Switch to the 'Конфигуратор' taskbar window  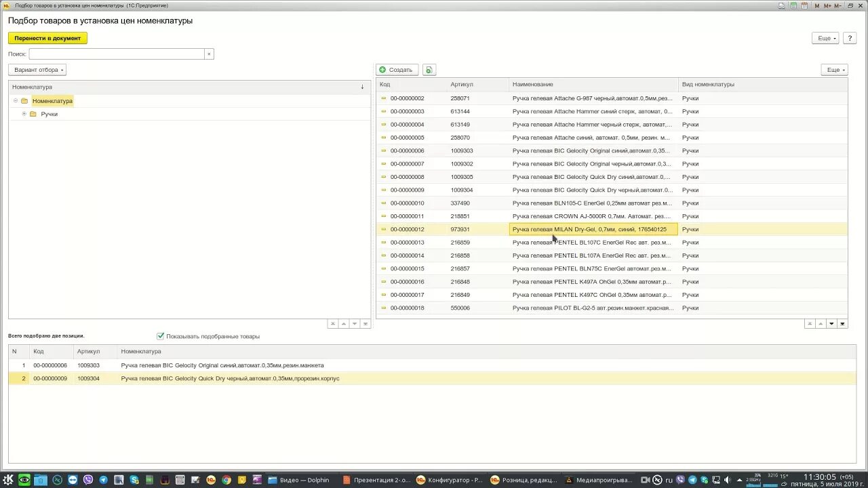coord(449,480)
